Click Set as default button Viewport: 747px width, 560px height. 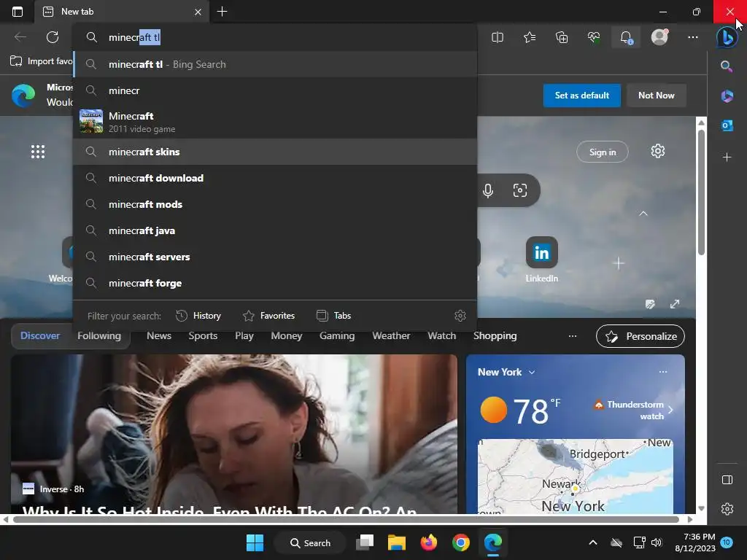[581, 96]
